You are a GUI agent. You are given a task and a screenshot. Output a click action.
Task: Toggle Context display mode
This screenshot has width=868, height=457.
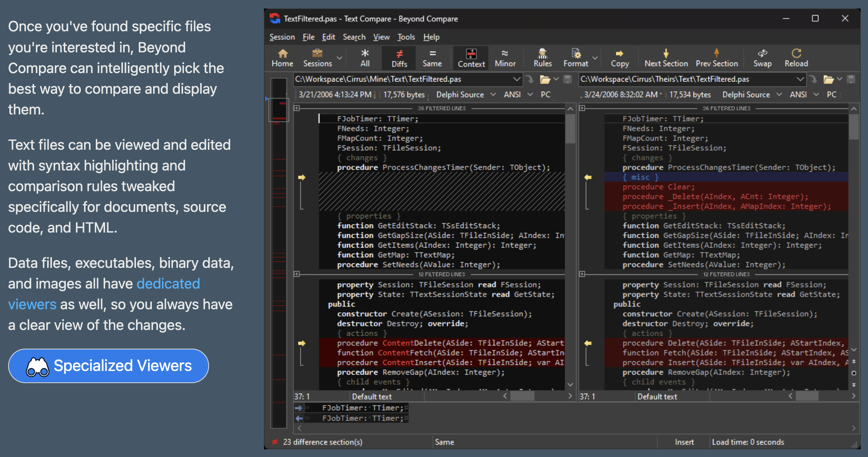471,57
